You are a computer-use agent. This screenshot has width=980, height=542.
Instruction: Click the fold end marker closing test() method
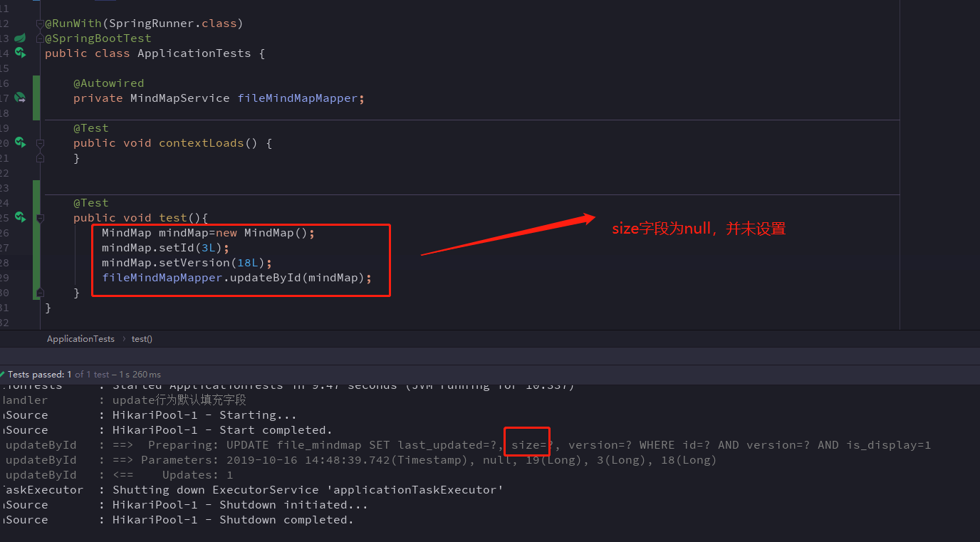40,293
